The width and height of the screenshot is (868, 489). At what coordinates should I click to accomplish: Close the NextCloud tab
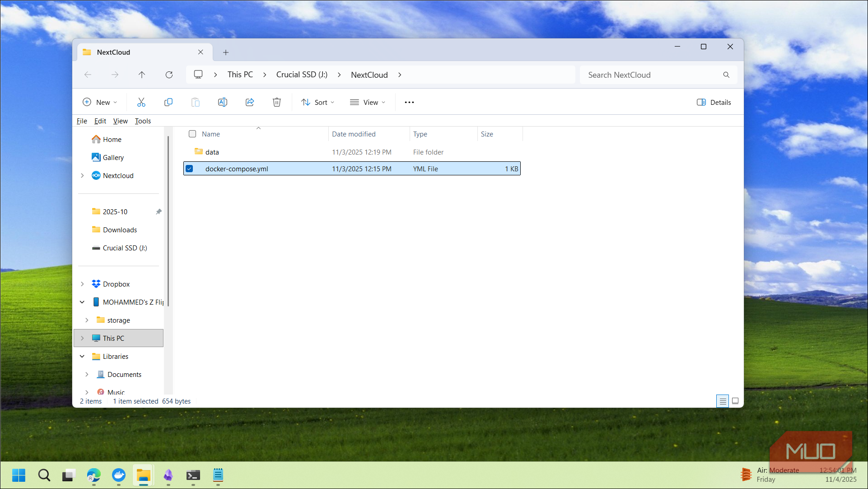click(201, 52)
